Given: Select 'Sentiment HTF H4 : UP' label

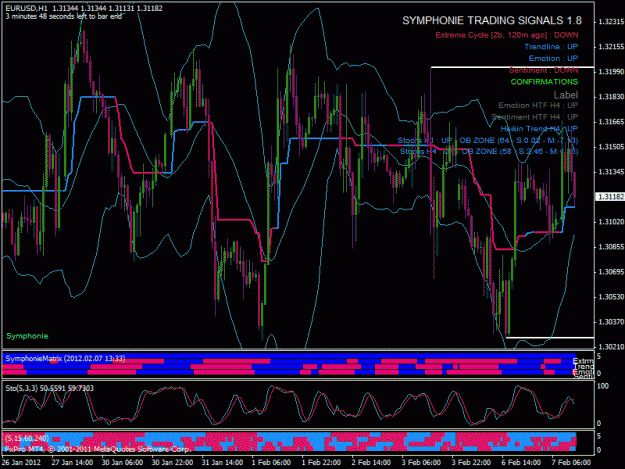Looking at the screenshot, I should (x=534, y=117).
